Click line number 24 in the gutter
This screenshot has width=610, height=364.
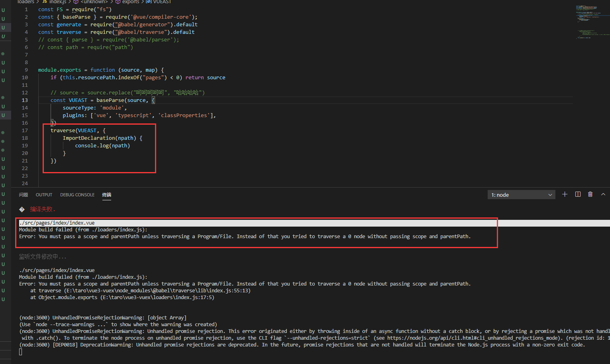pos(25,184)
